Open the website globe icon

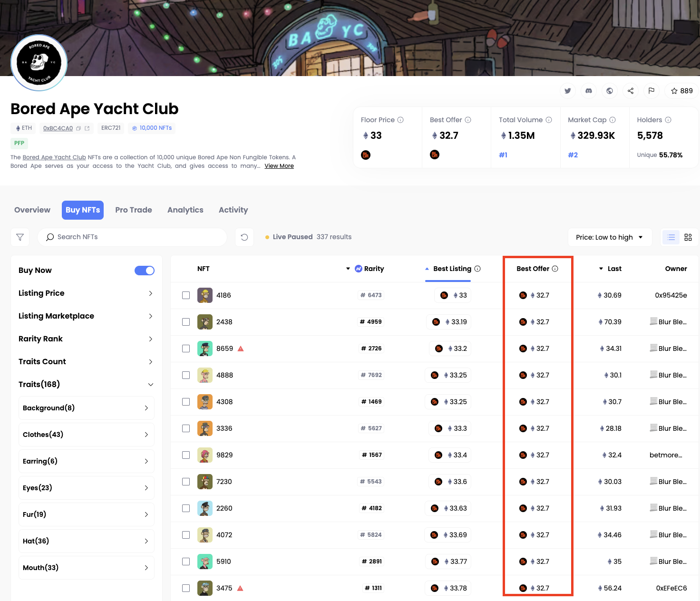(x=610, y=91)
